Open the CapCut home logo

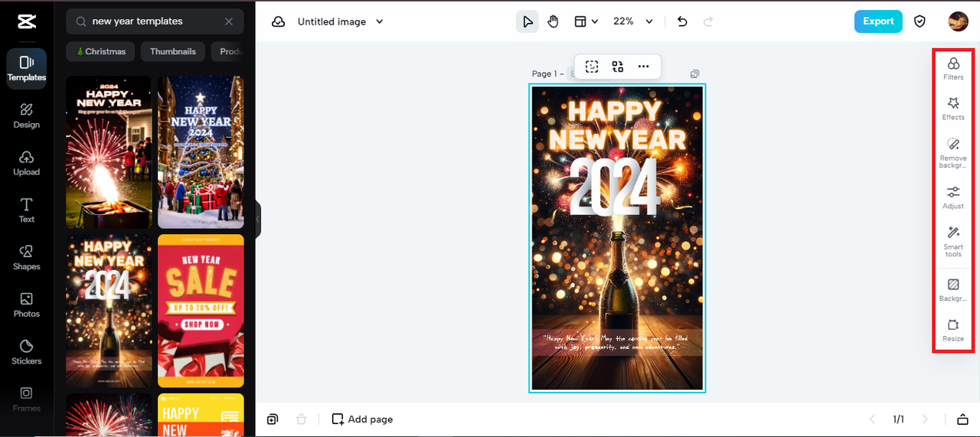[x=26, y=21]
